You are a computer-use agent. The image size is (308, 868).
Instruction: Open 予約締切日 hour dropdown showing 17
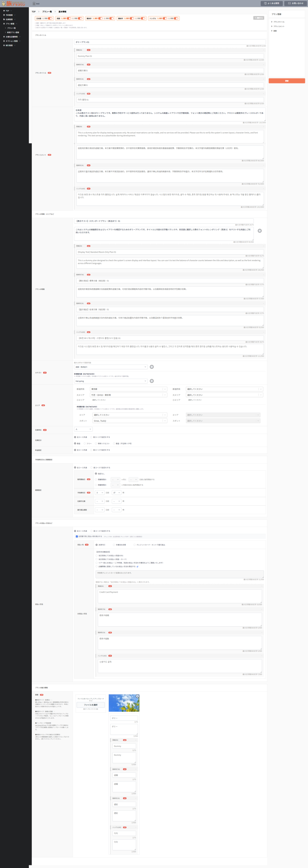(x=117, y=493)
